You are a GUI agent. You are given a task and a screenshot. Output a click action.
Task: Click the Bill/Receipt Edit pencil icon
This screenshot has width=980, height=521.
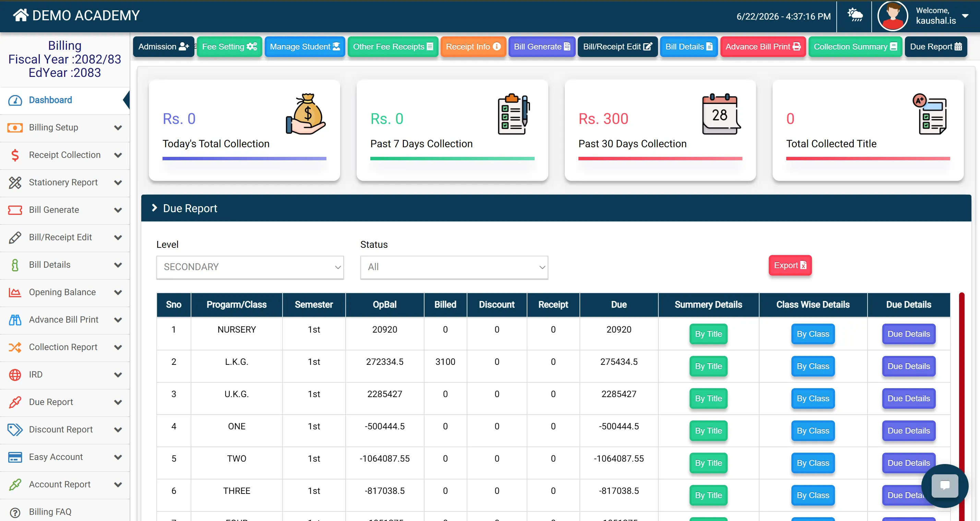pyautogui.click(x=15, y=237)
